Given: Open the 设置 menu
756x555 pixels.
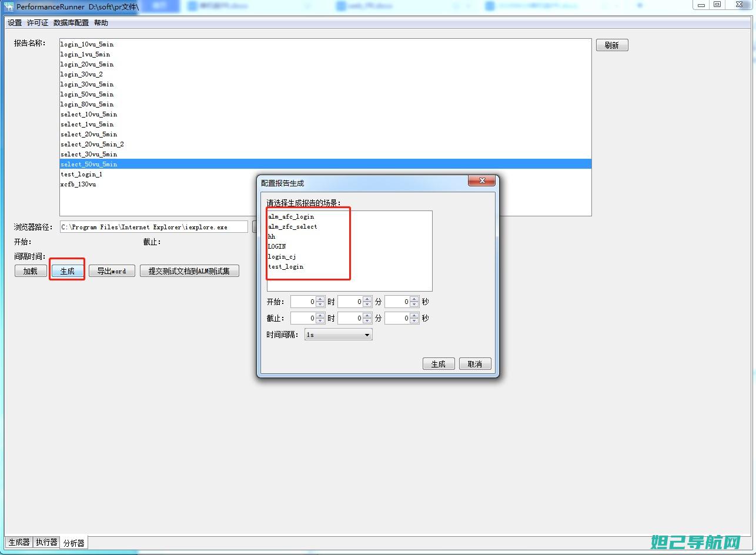Looking at the screenshot, I should 15,23.
